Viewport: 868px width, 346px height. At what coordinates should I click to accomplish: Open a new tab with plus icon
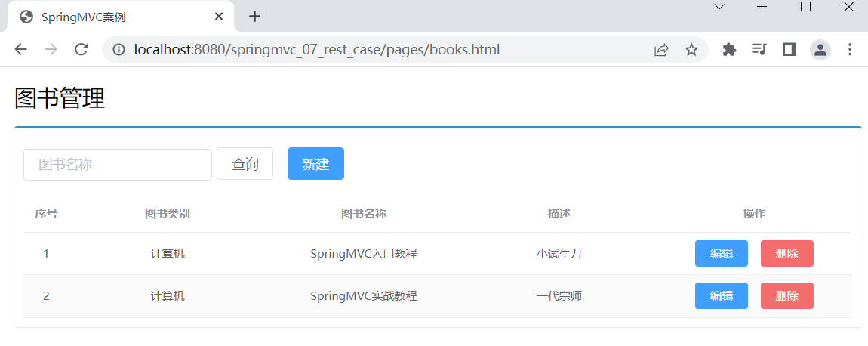coord(254,17)
